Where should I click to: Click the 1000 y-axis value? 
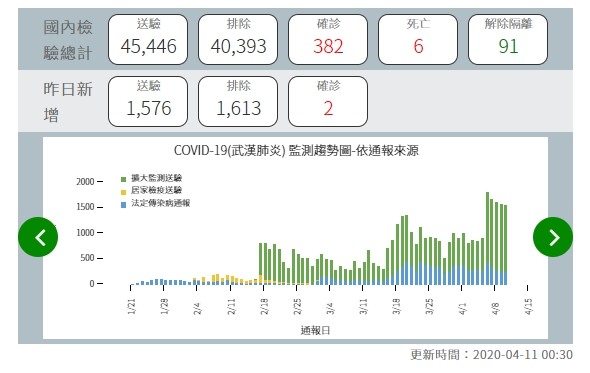(x=85, y=233)
